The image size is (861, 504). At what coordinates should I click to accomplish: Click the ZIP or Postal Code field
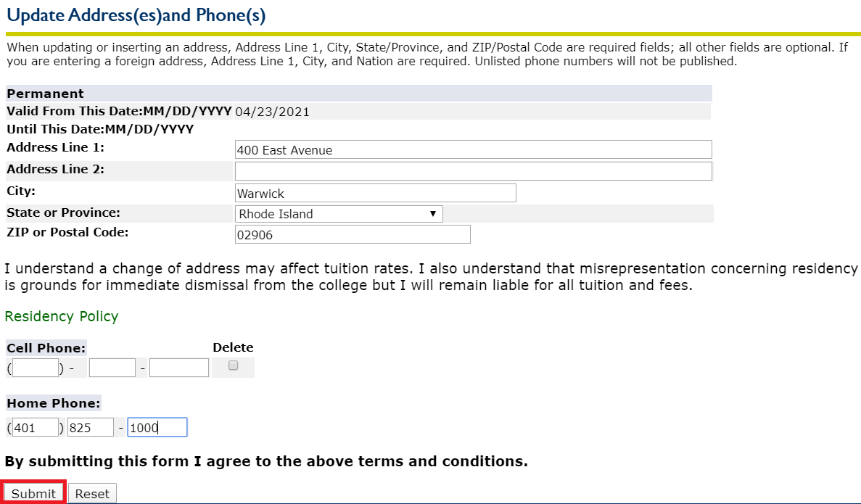click(x=353, y=235)
